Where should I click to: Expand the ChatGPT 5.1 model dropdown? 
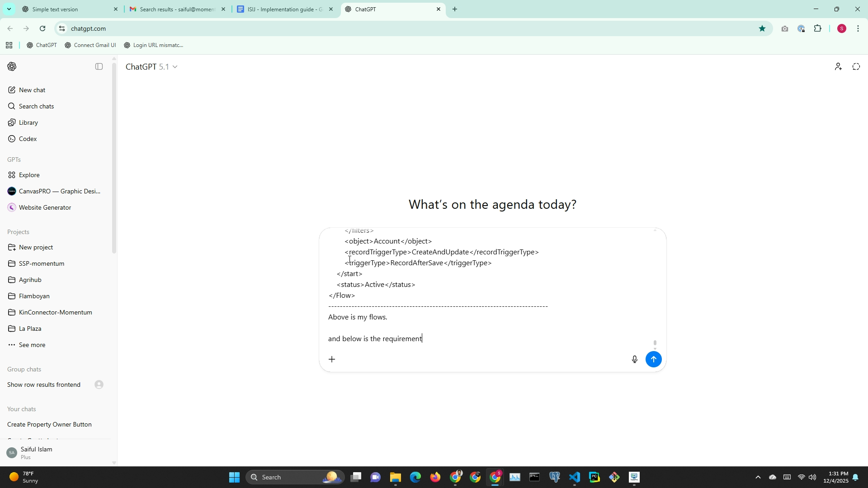[151, 67]
